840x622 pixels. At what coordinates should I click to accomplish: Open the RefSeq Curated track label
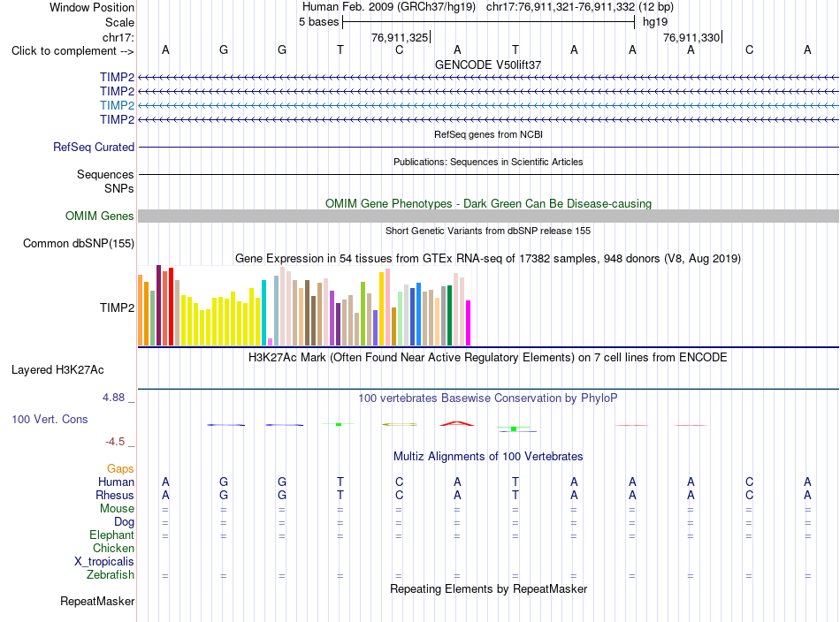(94, 147)
